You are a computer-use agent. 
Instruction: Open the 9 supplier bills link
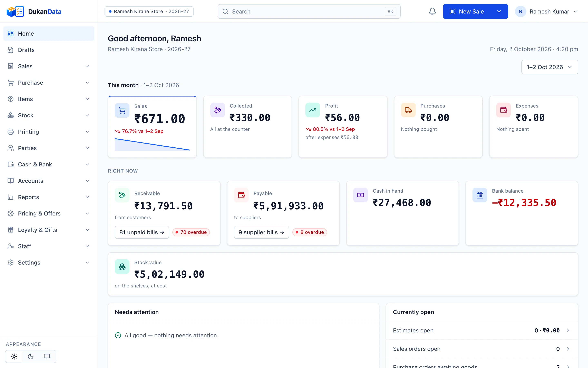point(262,232)
